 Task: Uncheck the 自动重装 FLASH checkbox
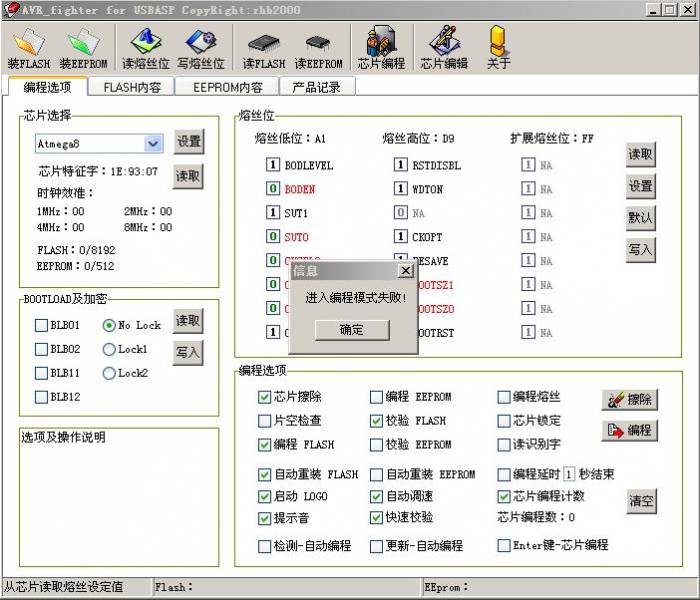(264, 474)
